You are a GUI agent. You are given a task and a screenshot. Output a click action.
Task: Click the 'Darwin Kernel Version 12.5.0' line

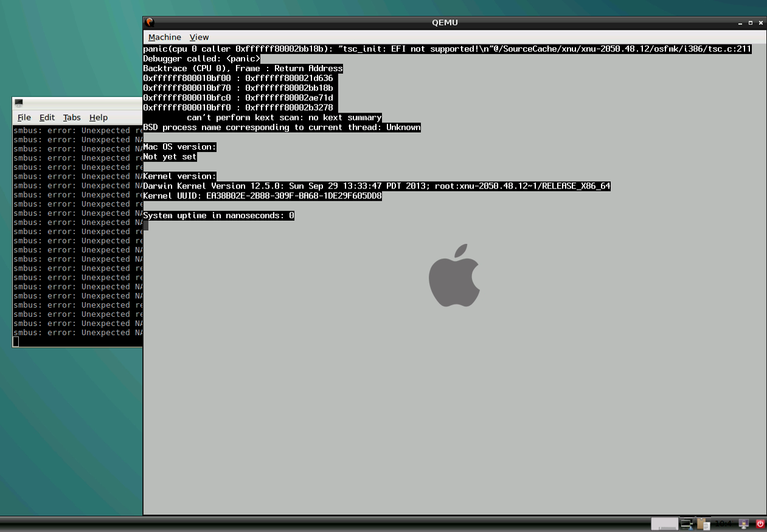tap(377, 186)
